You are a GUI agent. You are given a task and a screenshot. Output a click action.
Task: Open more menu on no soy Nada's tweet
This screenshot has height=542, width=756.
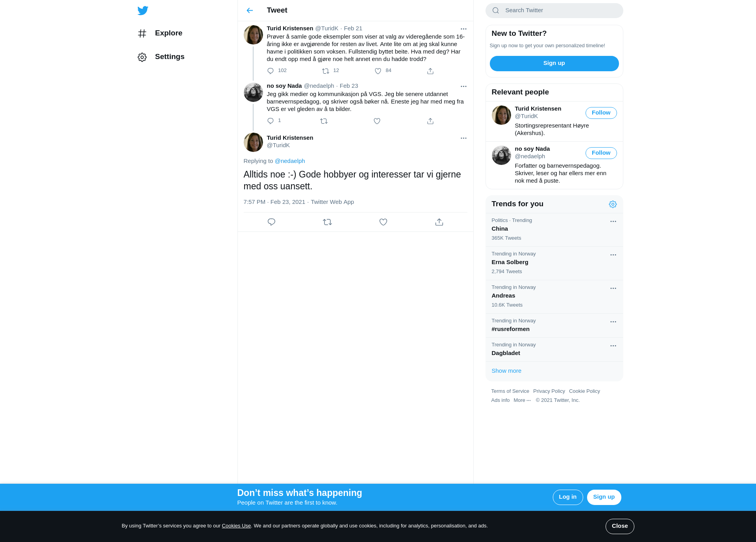pyautogui.click(x=463, y=86)
